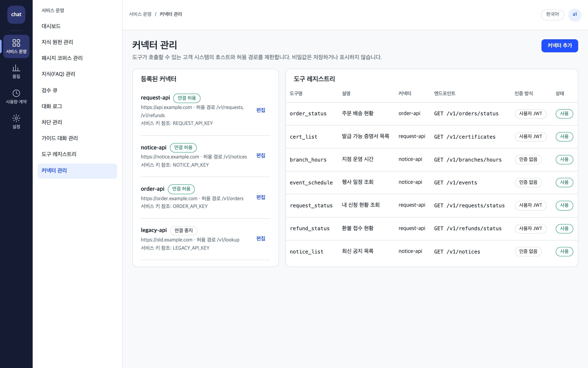The width and height of the screenshot is (588, 368).
Task: Select 커넥터 관리 menu item
Action: 77,171
